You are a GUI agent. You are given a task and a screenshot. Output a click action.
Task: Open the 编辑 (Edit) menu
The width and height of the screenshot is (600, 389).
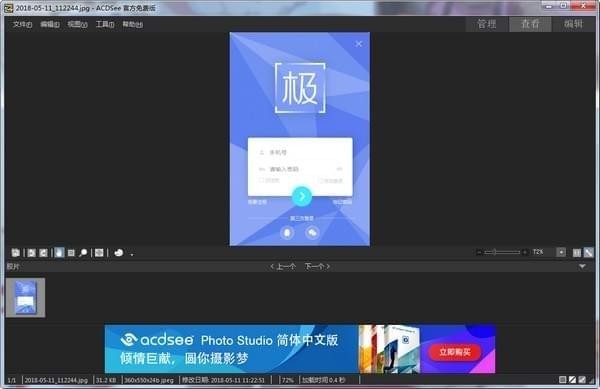[x=50, y=24]
